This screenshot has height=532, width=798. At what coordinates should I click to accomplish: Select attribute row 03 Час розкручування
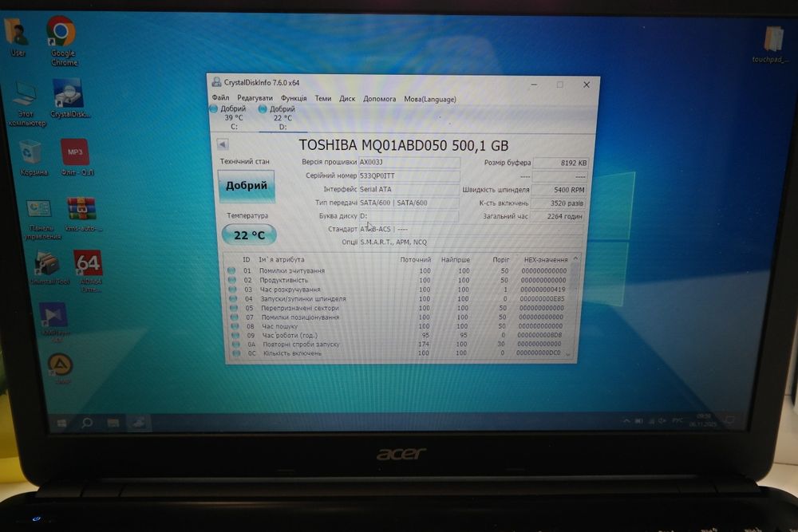398,289
